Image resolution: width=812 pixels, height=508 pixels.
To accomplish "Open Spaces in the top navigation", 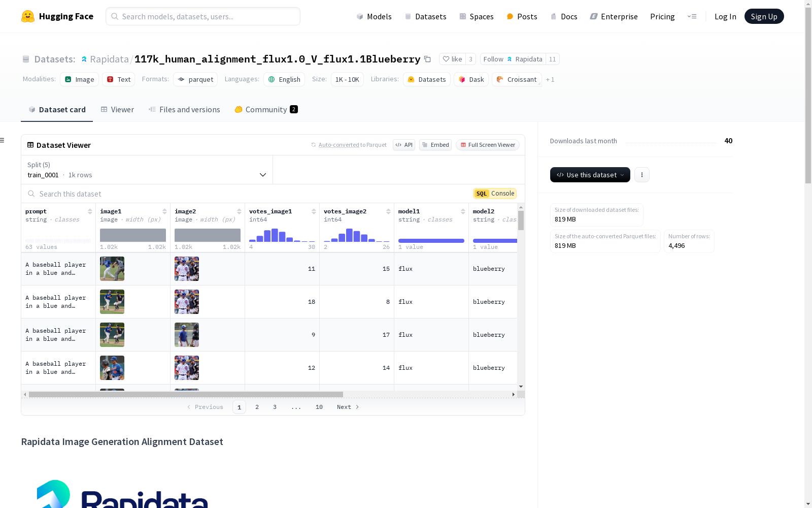I will click(x=477, y=16).
